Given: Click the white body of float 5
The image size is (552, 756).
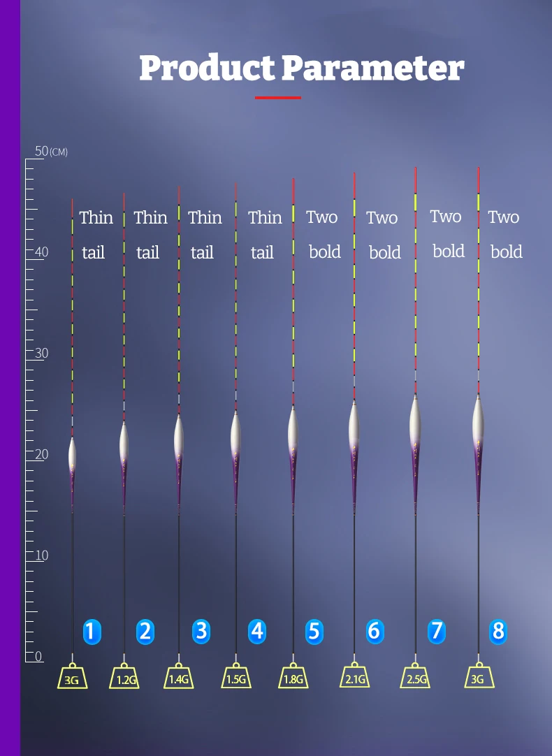Looking at the screenshot, I should click(293, 428).
